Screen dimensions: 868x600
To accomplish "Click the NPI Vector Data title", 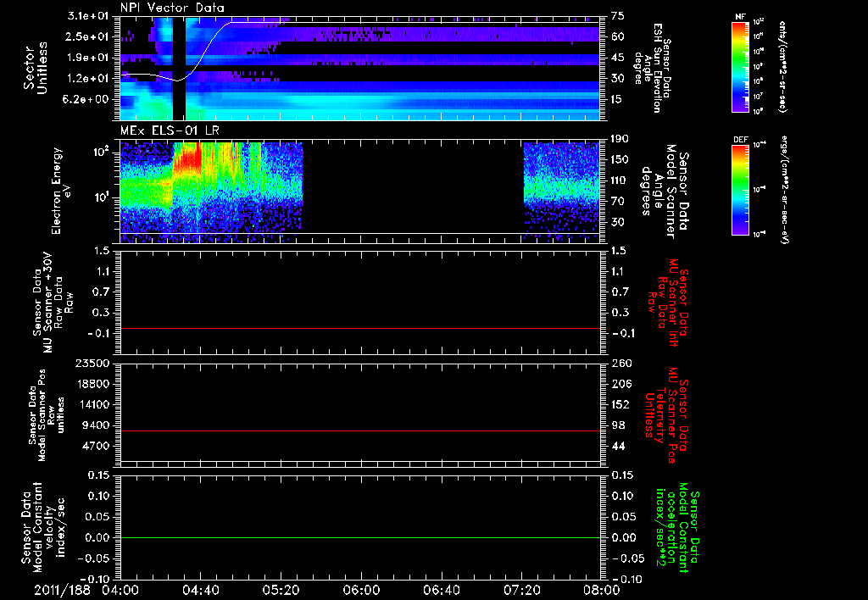I will click(173, 8).
